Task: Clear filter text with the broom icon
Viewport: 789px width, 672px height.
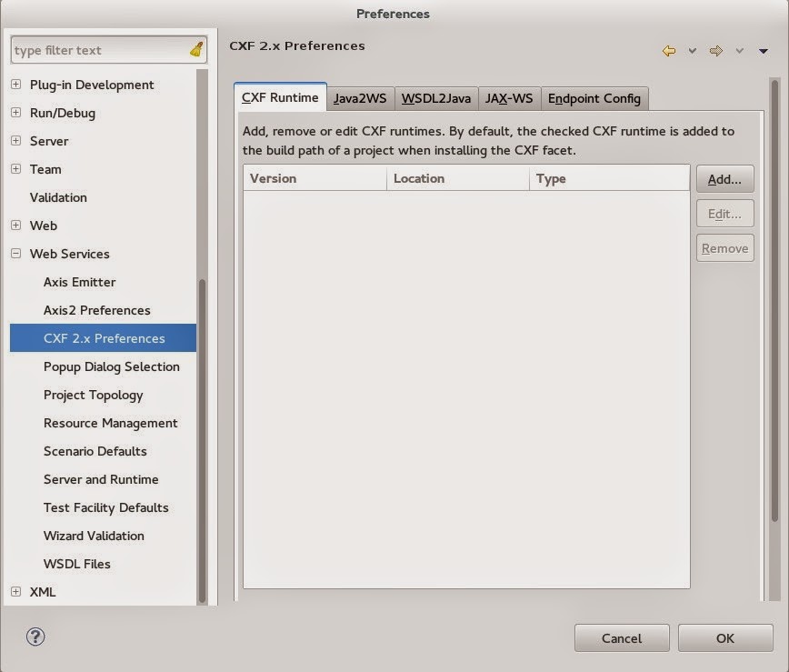Action: [x=196, y=49]
